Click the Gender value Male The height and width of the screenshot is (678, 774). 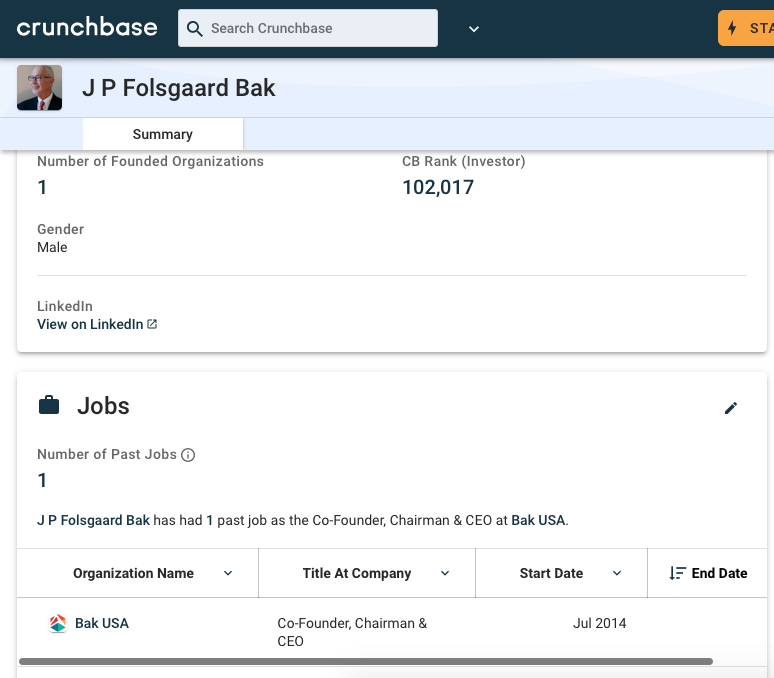tap(52, 247)
